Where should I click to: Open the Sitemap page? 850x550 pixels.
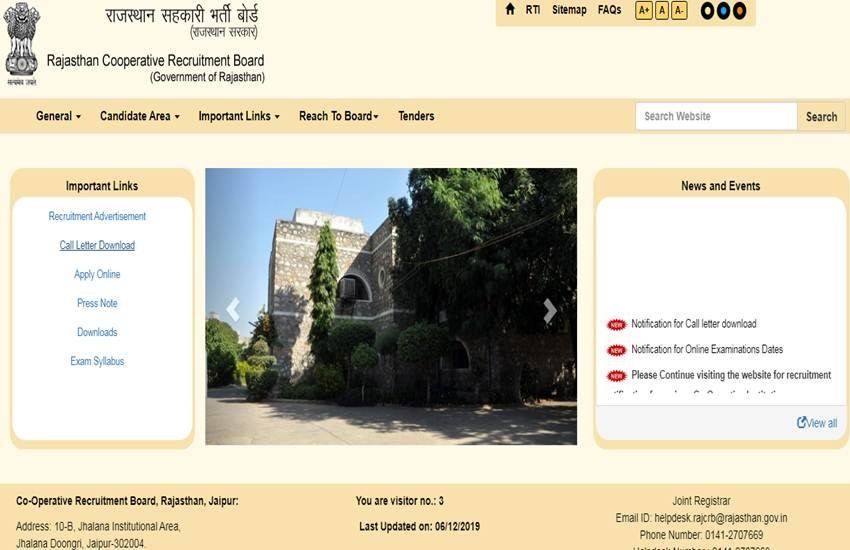click(x=569, y=10)
